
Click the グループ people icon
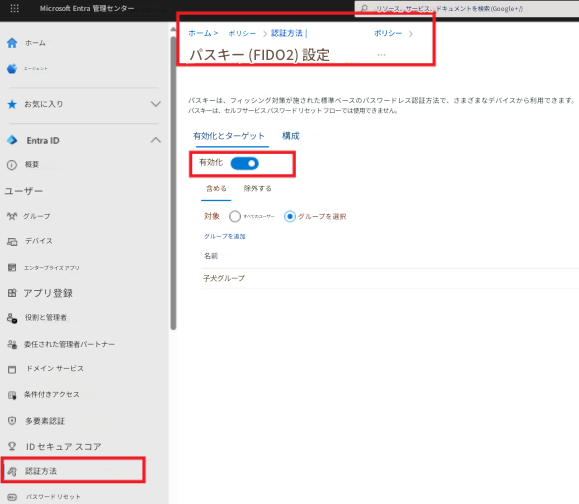click(12, 216)
